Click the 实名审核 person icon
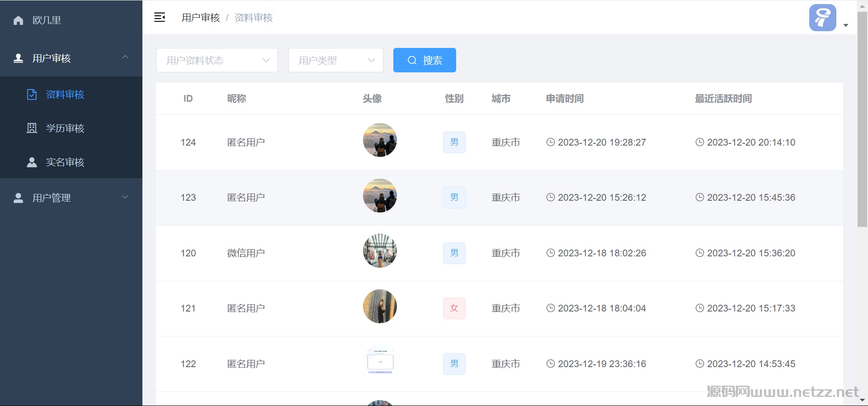This screenshot has width=868, height=406. (32, 162)
